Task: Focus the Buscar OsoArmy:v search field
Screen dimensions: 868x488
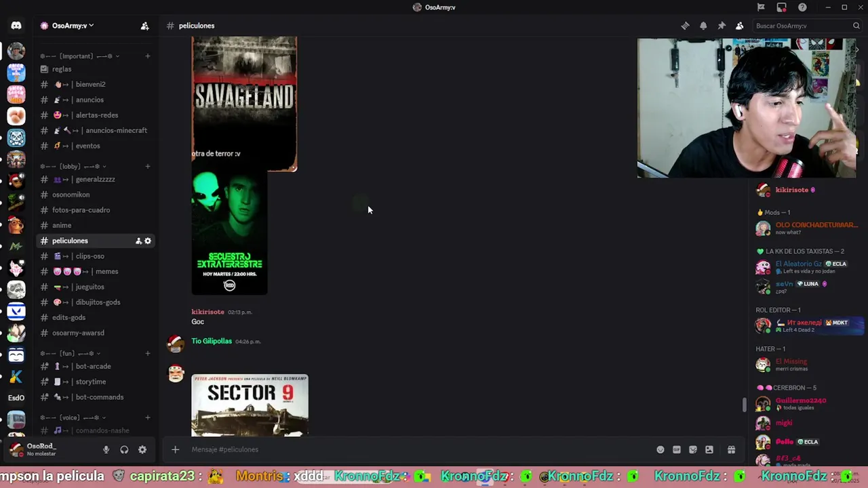Action: pos(807,26)
